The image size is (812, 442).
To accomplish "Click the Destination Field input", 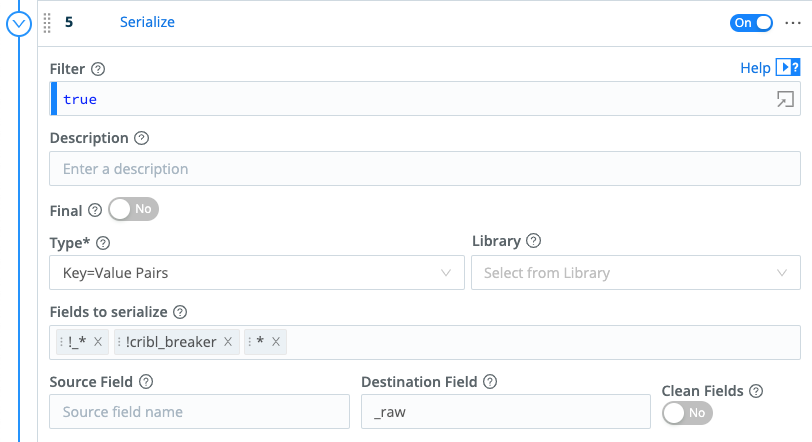I will [x=505, y=411].
